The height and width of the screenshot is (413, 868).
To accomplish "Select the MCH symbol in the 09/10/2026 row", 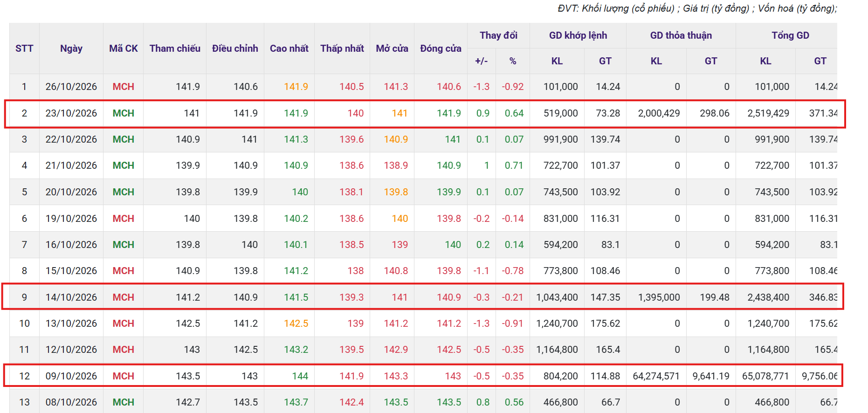I will point(123,376).
